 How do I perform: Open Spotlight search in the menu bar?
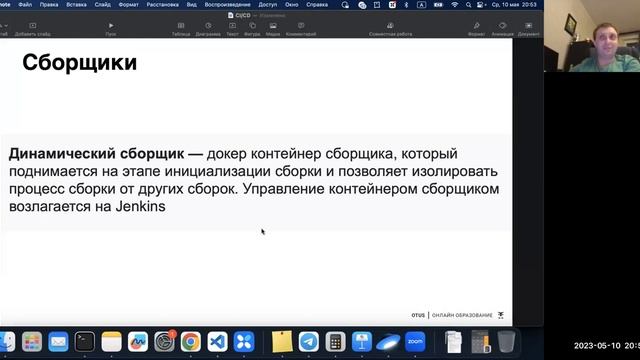pyautogui.click(x=468, y=5)
